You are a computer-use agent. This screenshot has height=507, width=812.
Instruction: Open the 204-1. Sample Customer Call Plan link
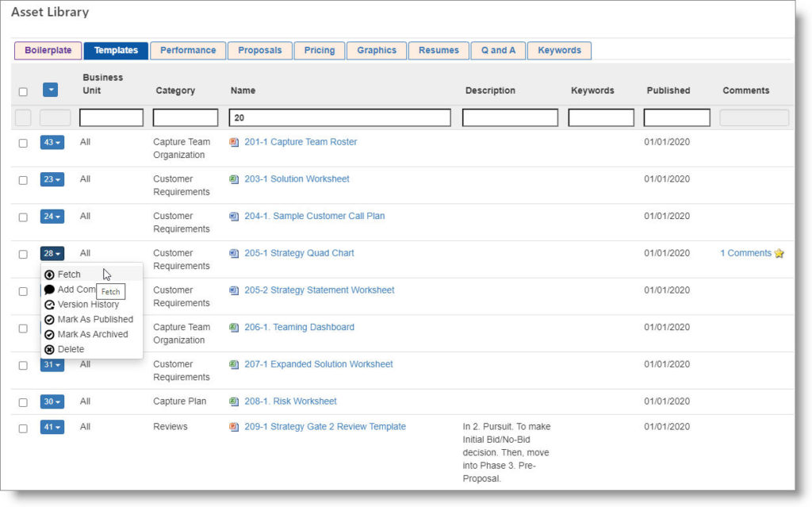(x=314, y=216)
